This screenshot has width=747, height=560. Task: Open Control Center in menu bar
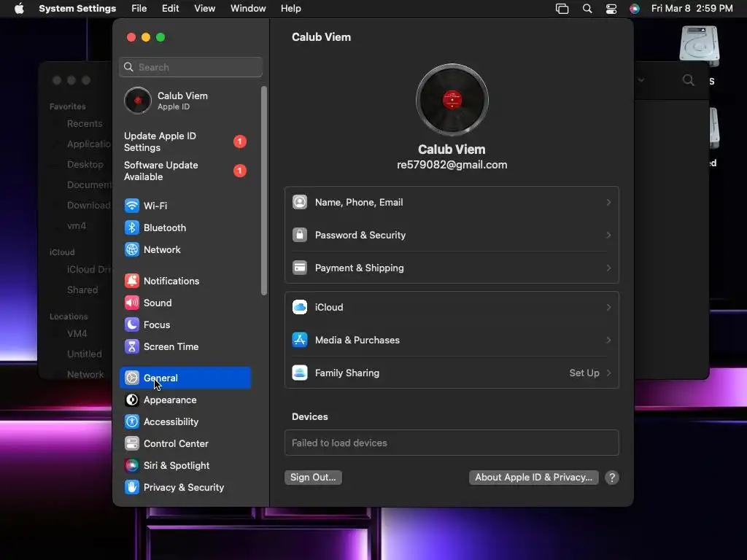(611, 9)
